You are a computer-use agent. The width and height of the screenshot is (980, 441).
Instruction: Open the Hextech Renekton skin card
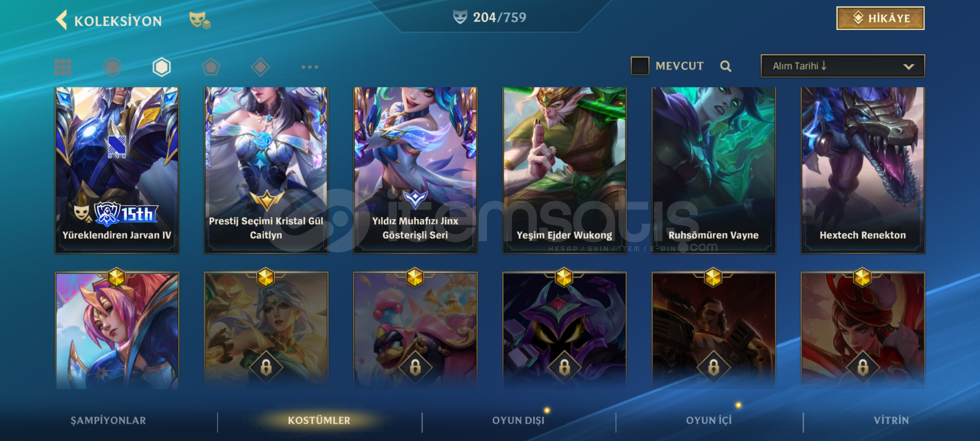[x=862, y=170]
